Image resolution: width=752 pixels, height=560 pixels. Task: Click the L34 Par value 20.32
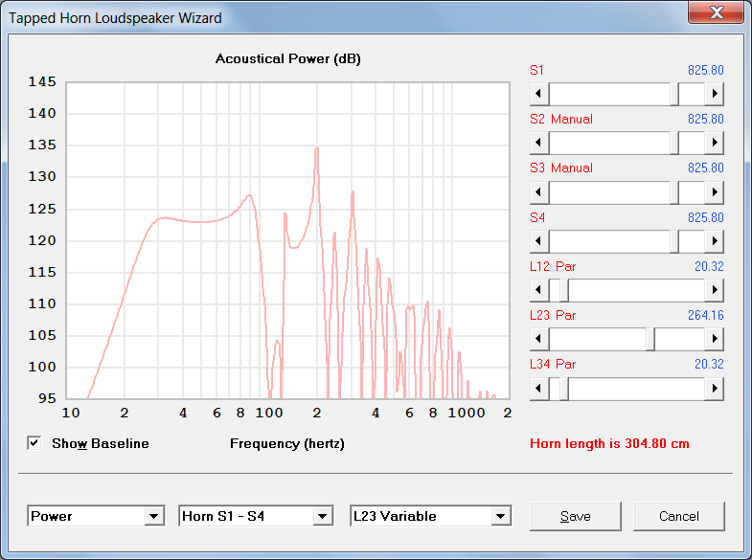[709, 364]
